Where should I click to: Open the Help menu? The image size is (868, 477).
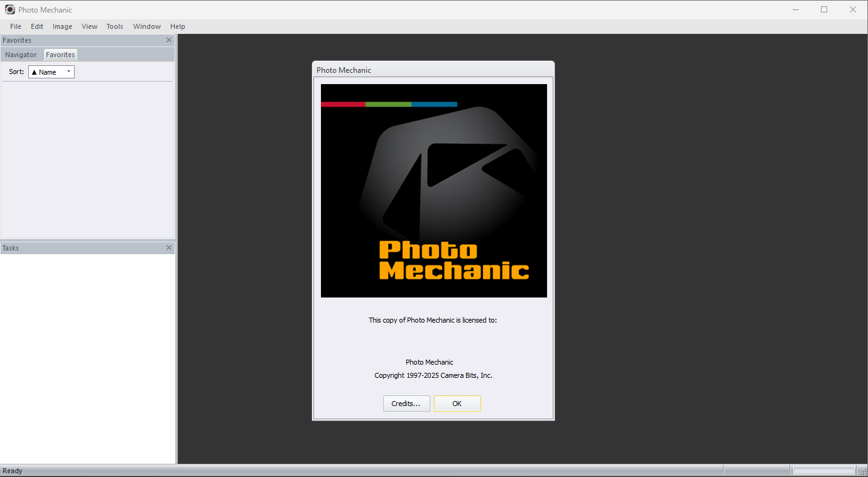(178, 26)
